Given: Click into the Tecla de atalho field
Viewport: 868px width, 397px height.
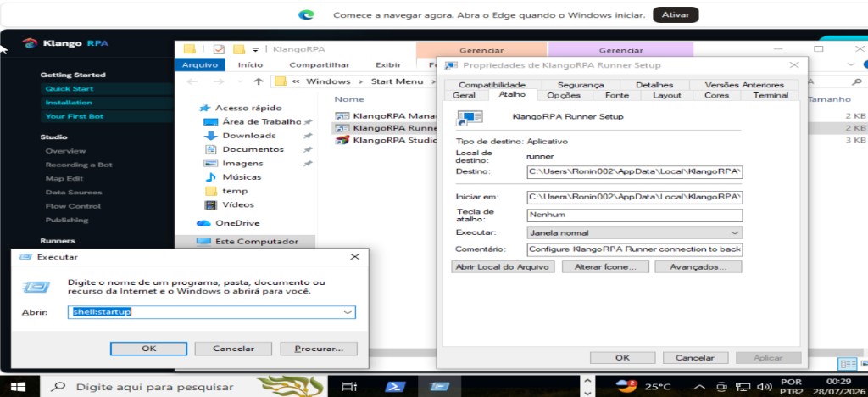Looking at the screenshot, I should [634, 215].
